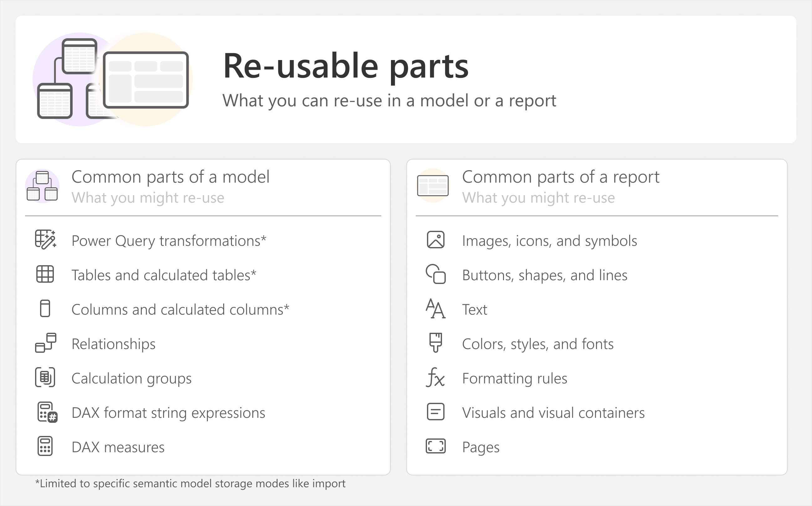The height and width of the screenshot is (506, 812).
Task: Click the 'Text' label in the report list
Action: click(x=474, y=310)
